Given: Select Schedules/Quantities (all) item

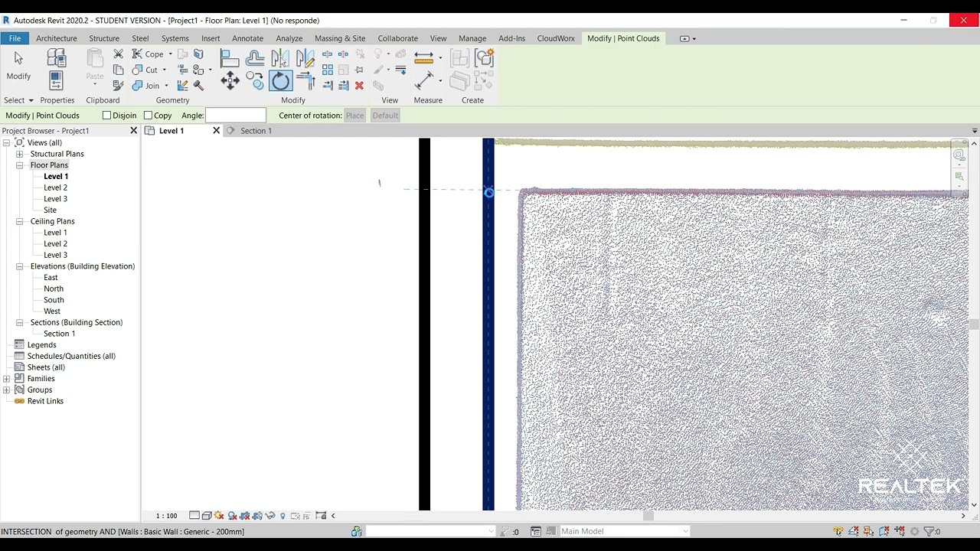Looking at the screenshot, I should 71,356.
